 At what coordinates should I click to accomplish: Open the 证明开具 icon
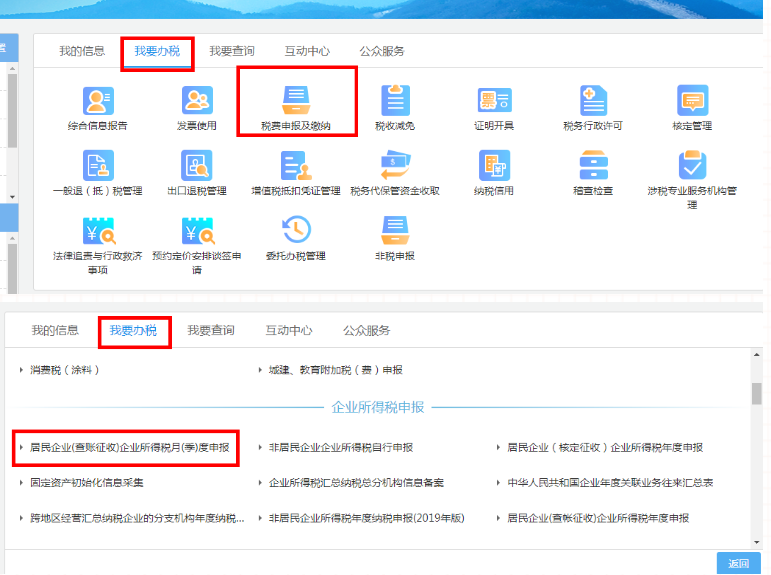tap(494, 100)
